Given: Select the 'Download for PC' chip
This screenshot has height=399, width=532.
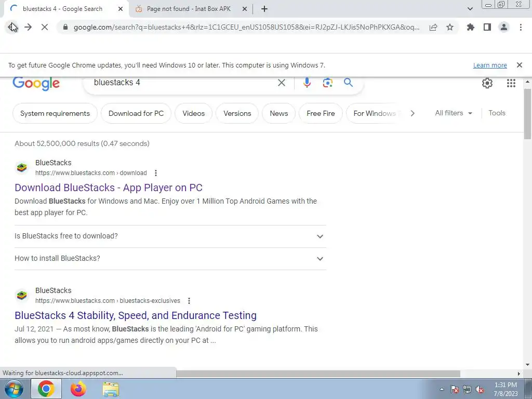Looking at the screenshot, I should pos(136,113).
